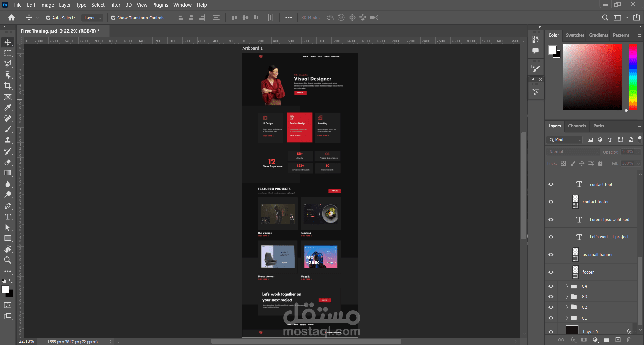Click the more options ellipsis in options bar
This screenshot has width=644, height=345.
pos(288,18)
